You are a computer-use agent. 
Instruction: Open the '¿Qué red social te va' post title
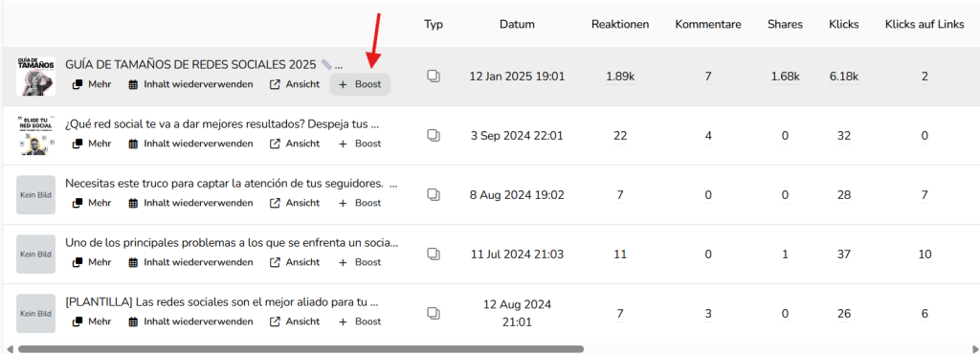222,123
